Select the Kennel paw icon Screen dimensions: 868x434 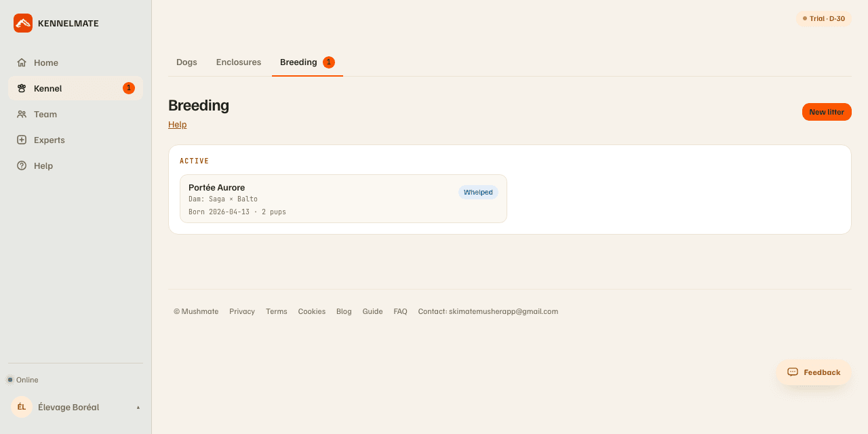(x=22, y=88)
